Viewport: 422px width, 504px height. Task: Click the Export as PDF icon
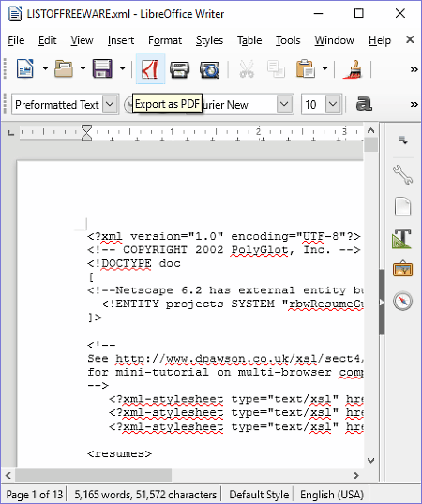pyautogui.click(x=151, y=69)
